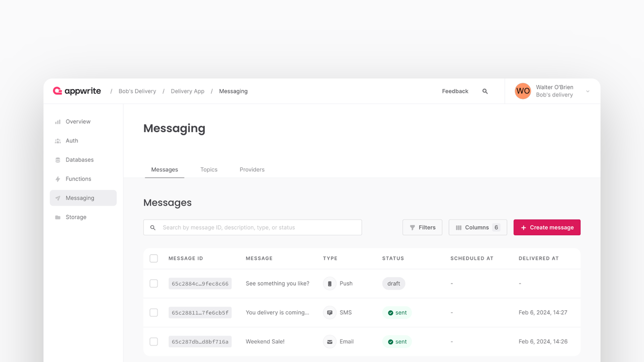The height and width of the screenshot is (362, 644).
Task: Click the Storage folder icon
Action: (x=58, y=217)
